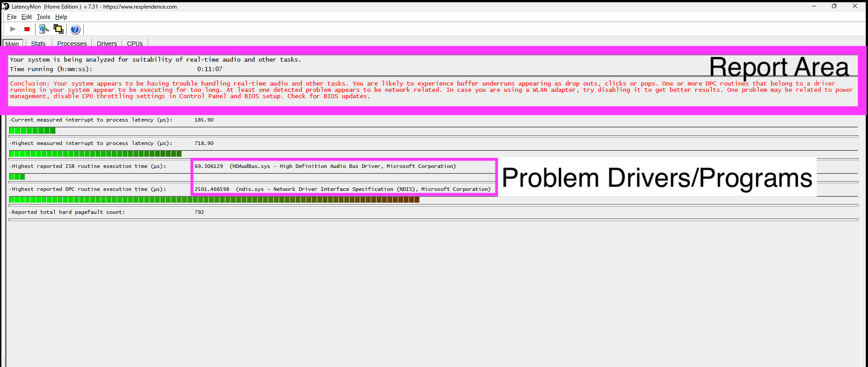868x367 pixels.
Task: Click the current latency value 185.90
Action: point(204,120)
